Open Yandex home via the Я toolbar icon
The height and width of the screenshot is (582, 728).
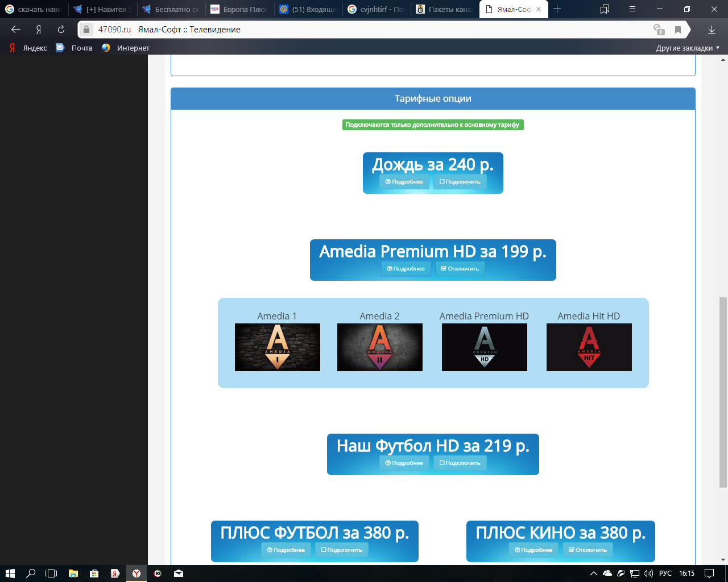tap(39, 30)
